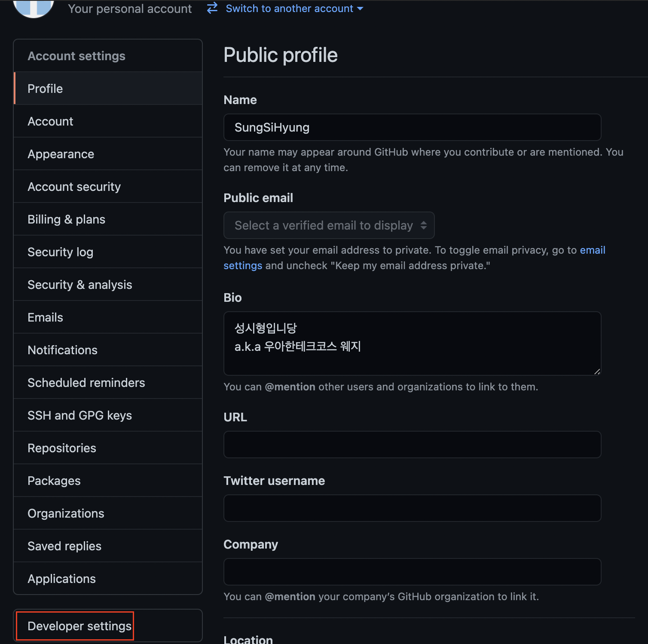Open Saved replies page
The image size is (648, 644).
108,546
